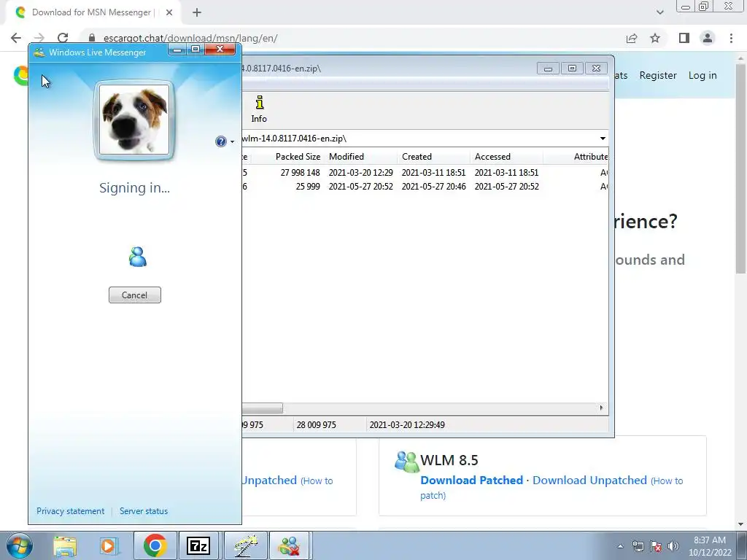Select modified date 2021-05-27 20:52
The width and height of the screenshot is (747, 560).
pos(360,186)
